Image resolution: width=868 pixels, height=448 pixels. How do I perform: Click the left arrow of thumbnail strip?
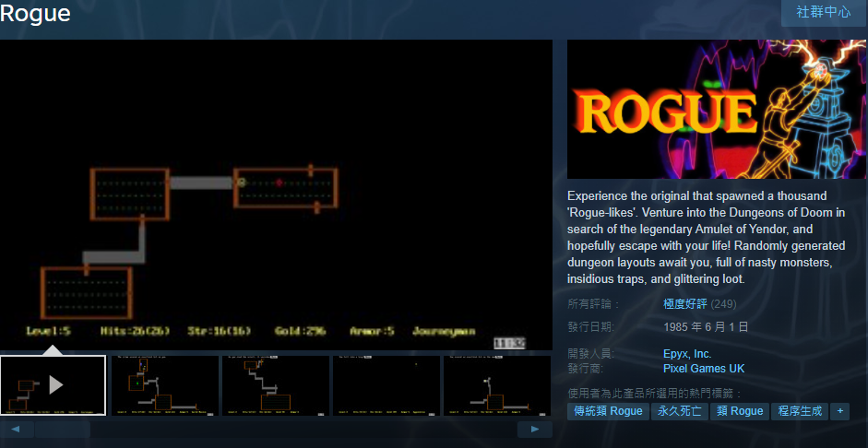[16, 430]
